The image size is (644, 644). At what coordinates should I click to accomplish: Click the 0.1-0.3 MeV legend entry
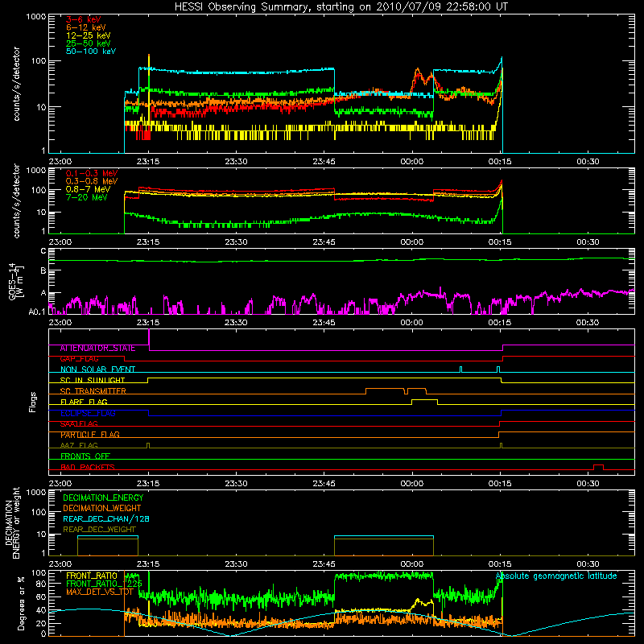(x=92, y=173)
